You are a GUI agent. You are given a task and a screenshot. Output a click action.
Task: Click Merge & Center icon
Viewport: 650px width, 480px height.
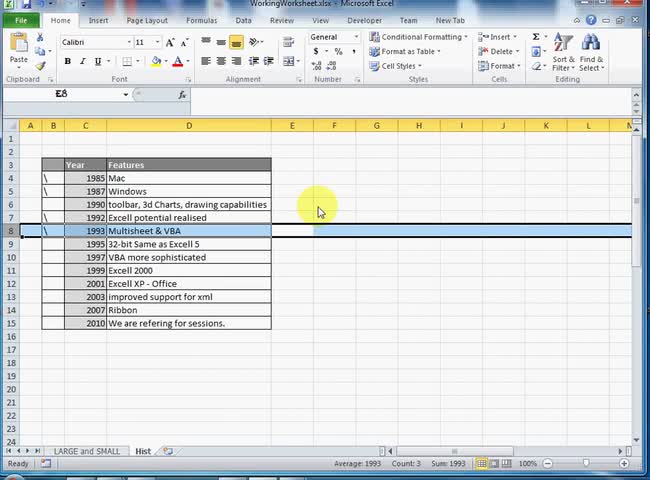[x=289, y=61]
